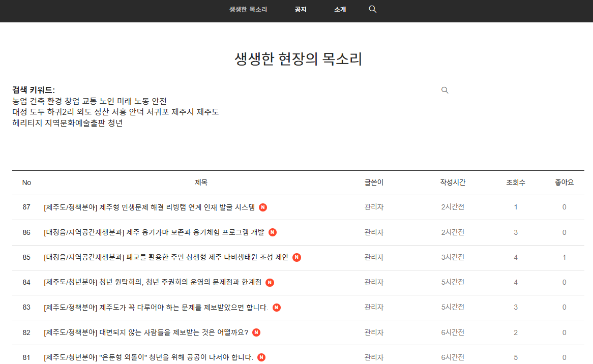Select the 서홍 search keyword
The width and height of the screenshot is (593, 364).
click(119, 112)
